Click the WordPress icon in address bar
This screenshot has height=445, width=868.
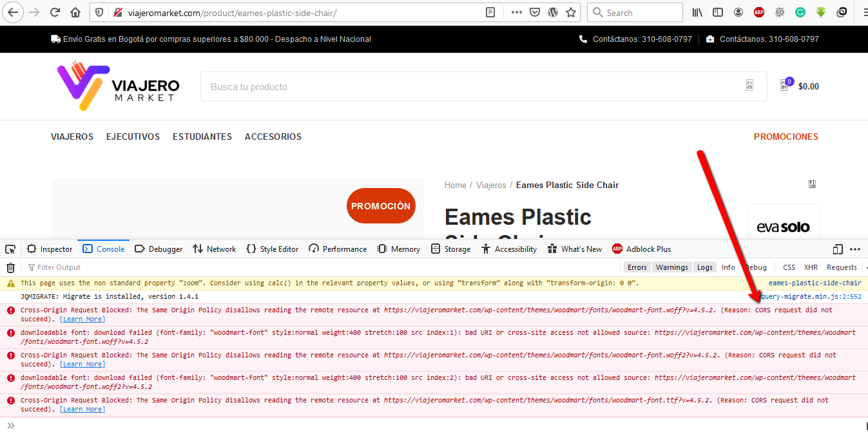553,12
